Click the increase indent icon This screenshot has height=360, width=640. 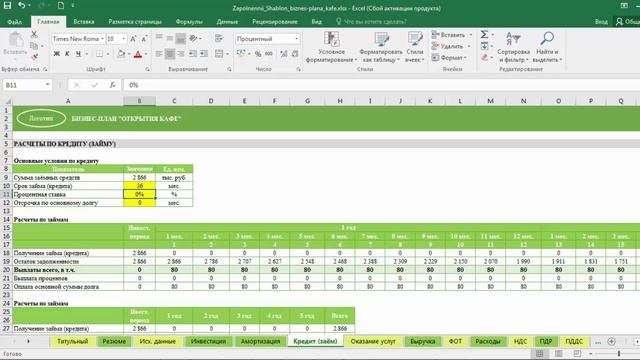pos(203,54)
